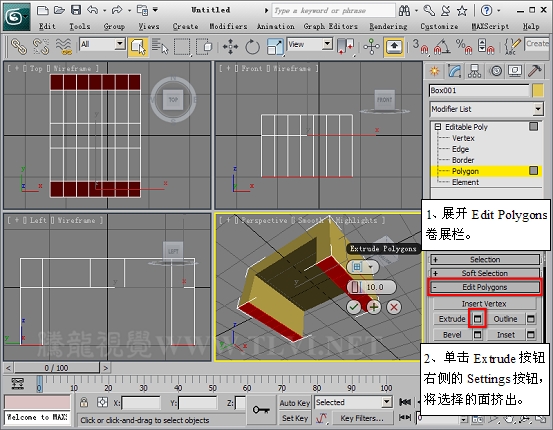Expand the Modifier List dropdown
Viewport: 553px width, 430px height.
click(x=537, y=109)
